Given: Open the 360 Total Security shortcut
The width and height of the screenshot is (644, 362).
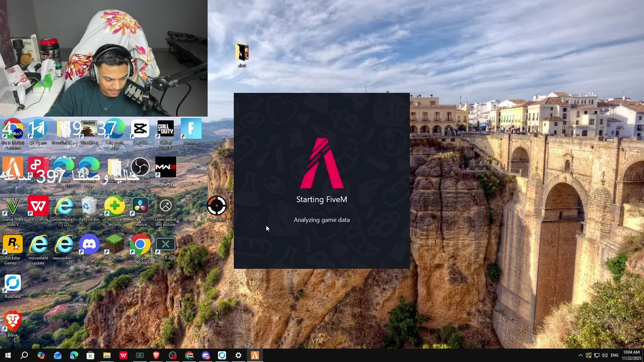Looking at the screenshot, I should 115,210.
